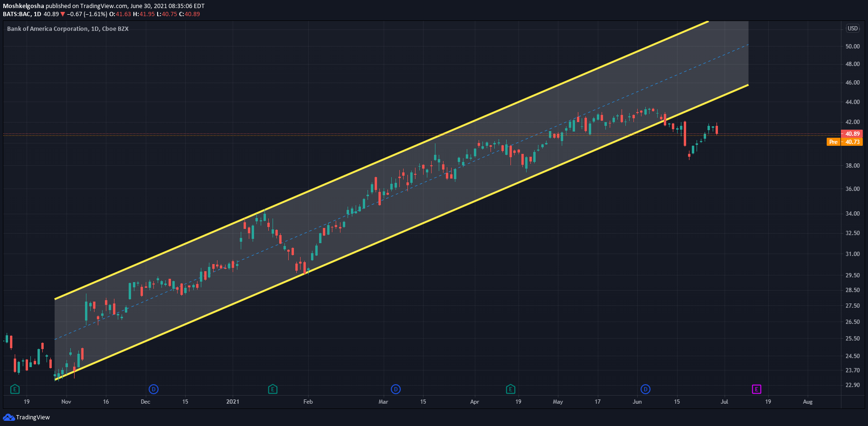868x426 pixels.
Task: Click the Feb date label on time axis
Action: click(x=308, y=402)
